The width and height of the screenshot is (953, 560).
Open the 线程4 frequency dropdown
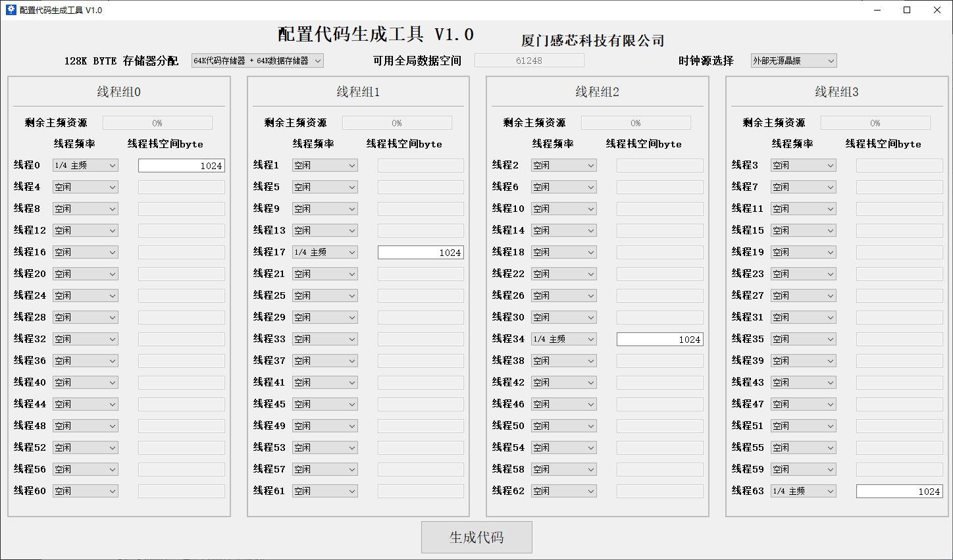click(86, 187)
